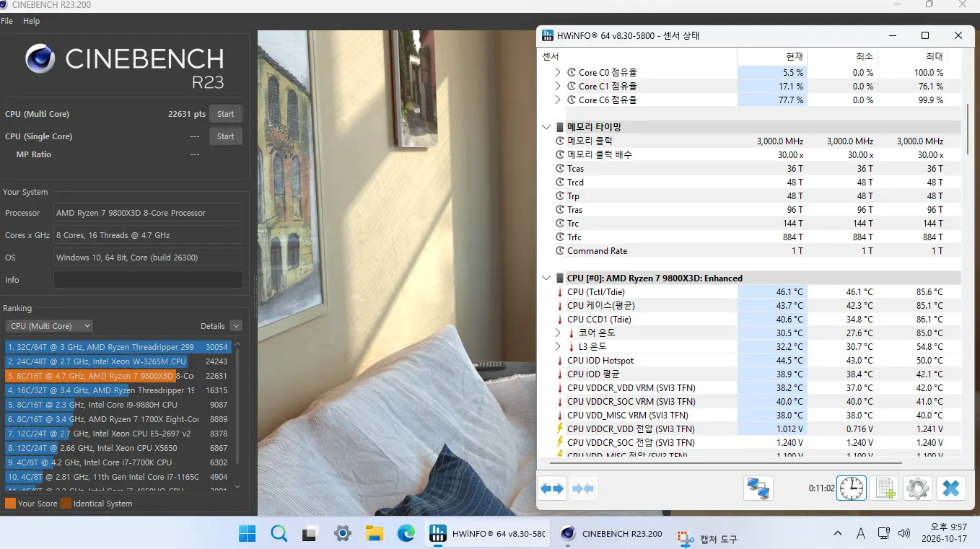Viewport: 980px width, 549px height.
Task: Click the HWiNFO expand-layout arrows icon
Action: (552, 488)
